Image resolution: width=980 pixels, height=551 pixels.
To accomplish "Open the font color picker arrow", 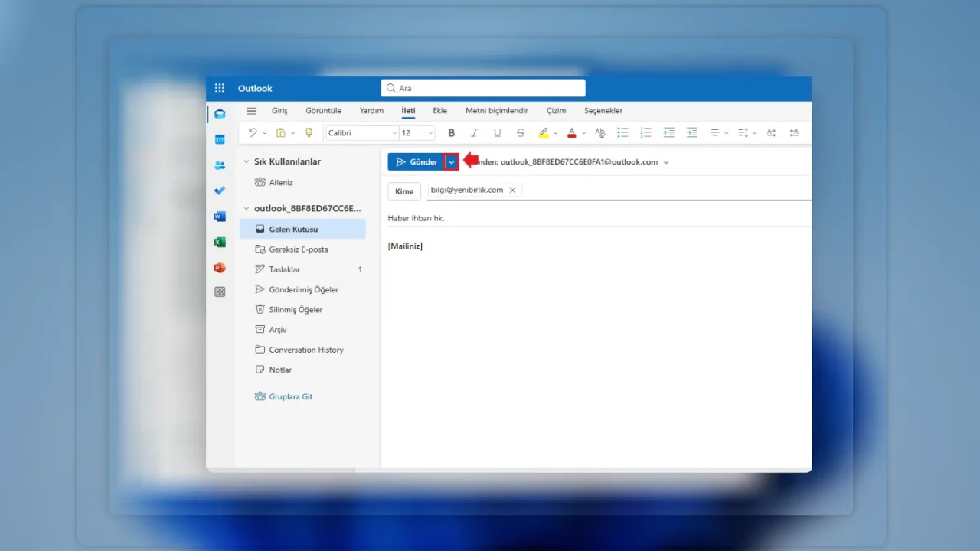I will 583,133.
